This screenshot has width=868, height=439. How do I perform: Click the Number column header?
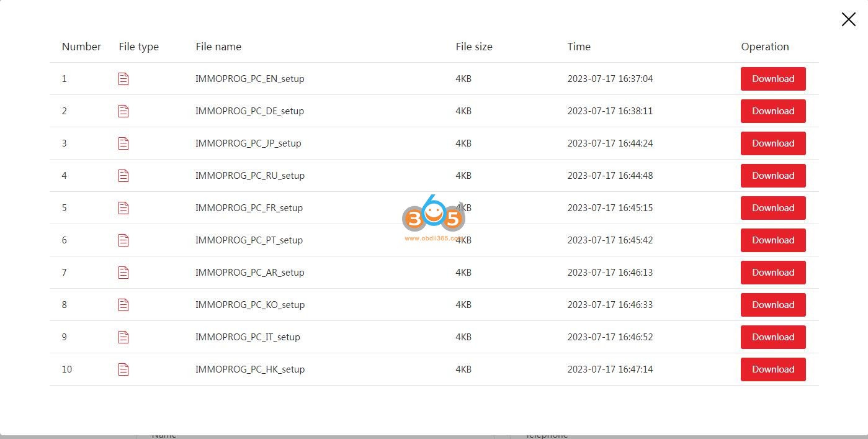[81, 47]
